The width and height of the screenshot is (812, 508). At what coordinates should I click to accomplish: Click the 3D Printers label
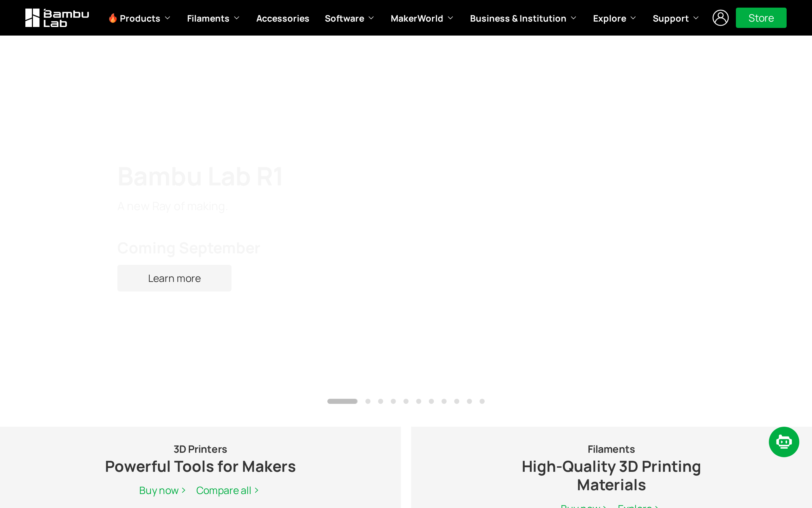click(x=200, y=449)
